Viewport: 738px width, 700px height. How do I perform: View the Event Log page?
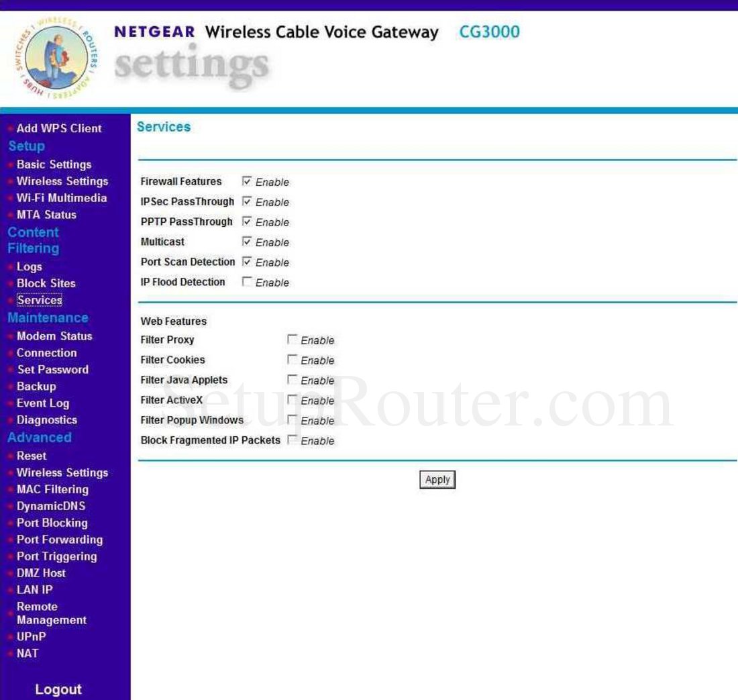point(43,403)
